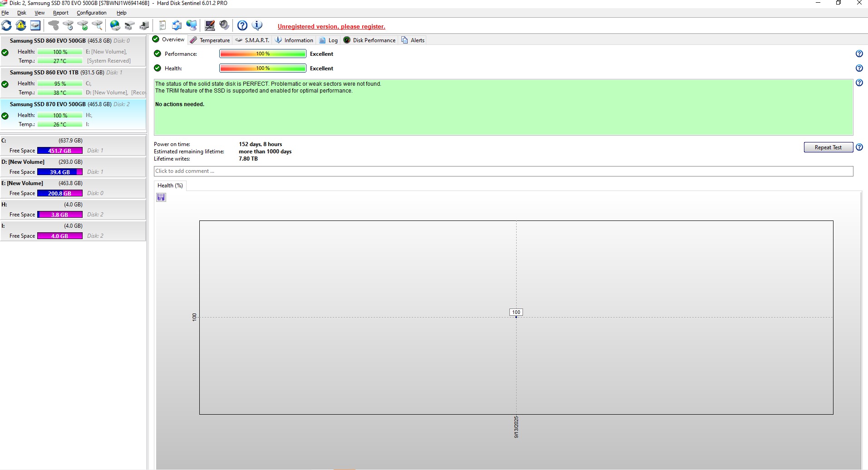This screenshot has height=470, width=868.
Task: Open the blue question mark Help icon
Action: (x=242, y=25)
